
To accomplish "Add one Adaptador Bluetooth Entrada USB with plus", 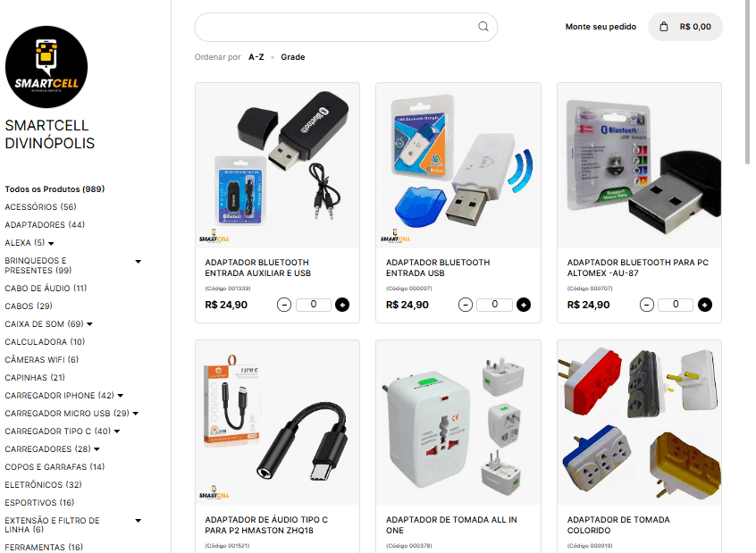I will pos(524,305).
